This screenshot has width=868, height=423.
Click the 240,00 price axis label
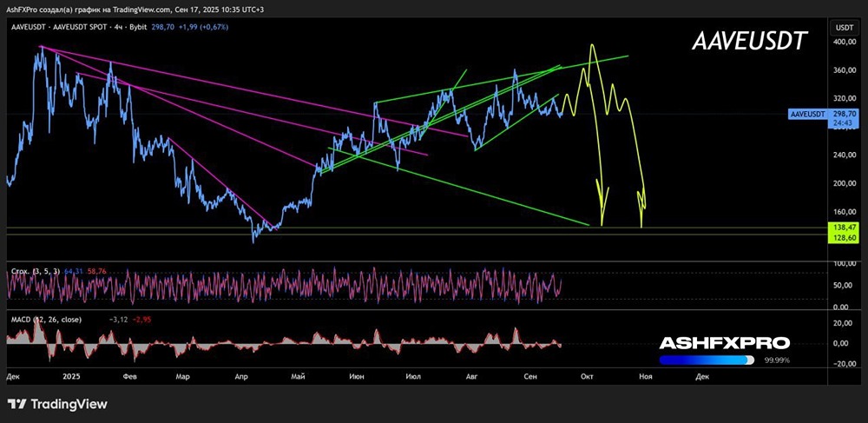pos(845,155)
